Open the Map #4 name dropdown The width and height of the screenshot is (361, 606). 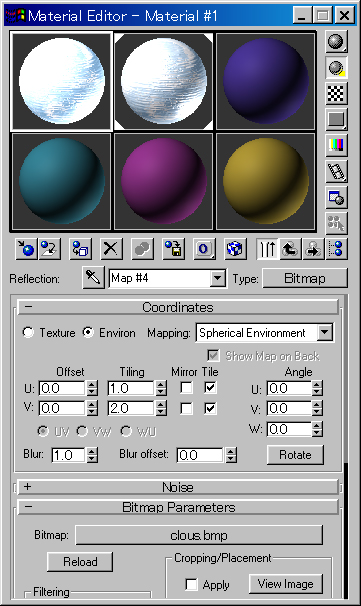pos(167,278)
